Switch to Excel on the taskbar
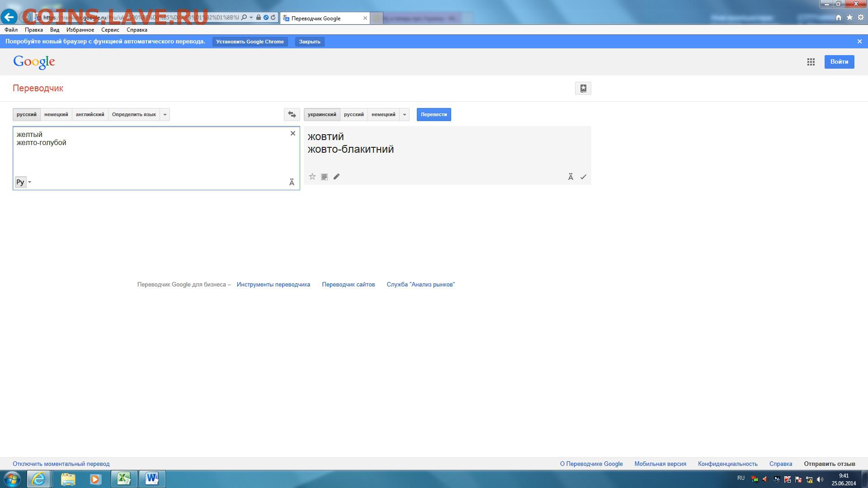 coord(124,479)
